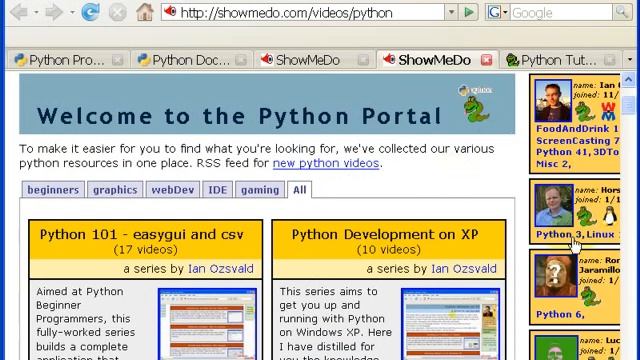Click the ShowMeDo favicon in address bar
Viewport: 640px width, 360px height.
click(x=171, y=11)
